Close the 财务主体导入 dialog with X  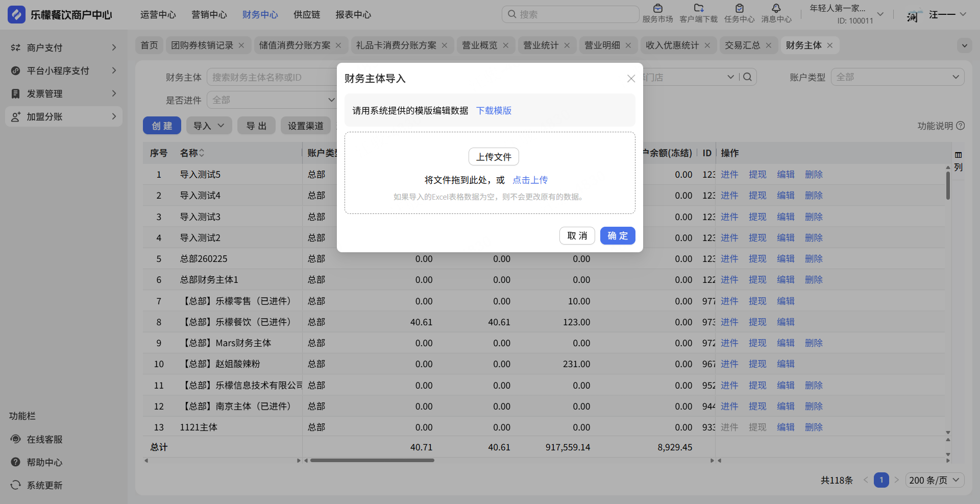[631, 79]
